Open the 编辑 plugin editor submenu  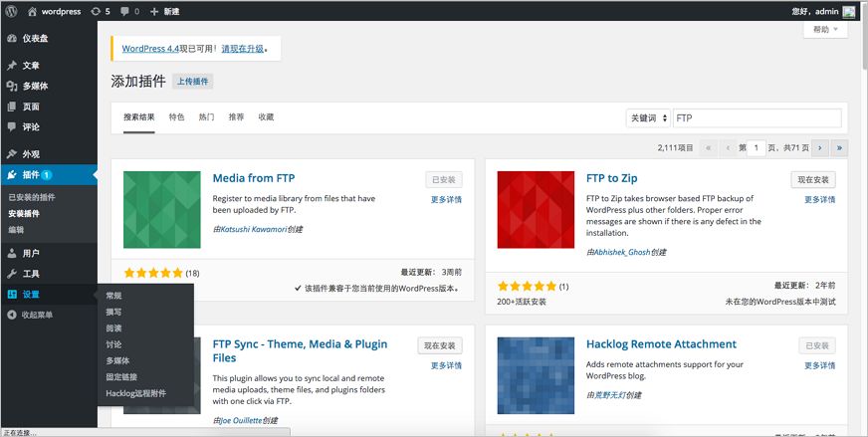(x=16, y=229)
